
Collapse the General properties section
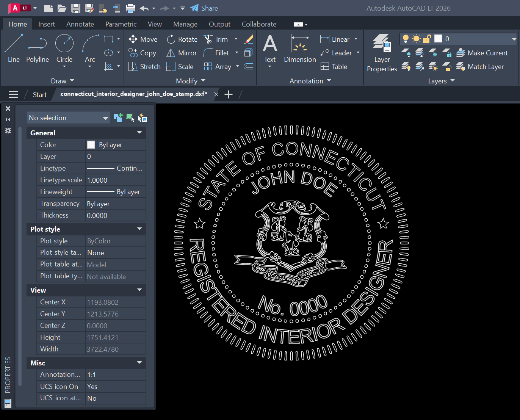(x=139, y=133)
